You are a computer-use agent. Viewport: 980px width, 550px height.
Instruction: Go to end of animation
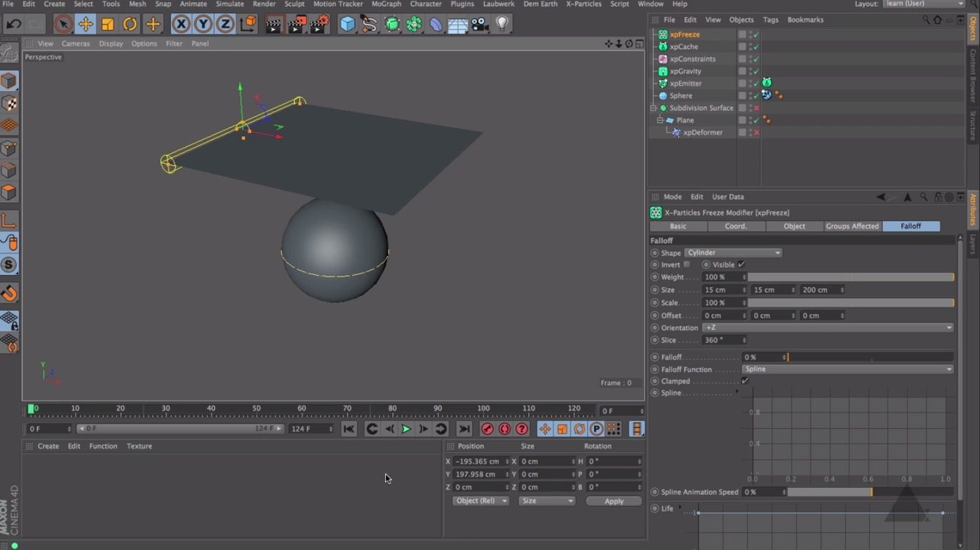pyautogui.click(x=464, y=429)
